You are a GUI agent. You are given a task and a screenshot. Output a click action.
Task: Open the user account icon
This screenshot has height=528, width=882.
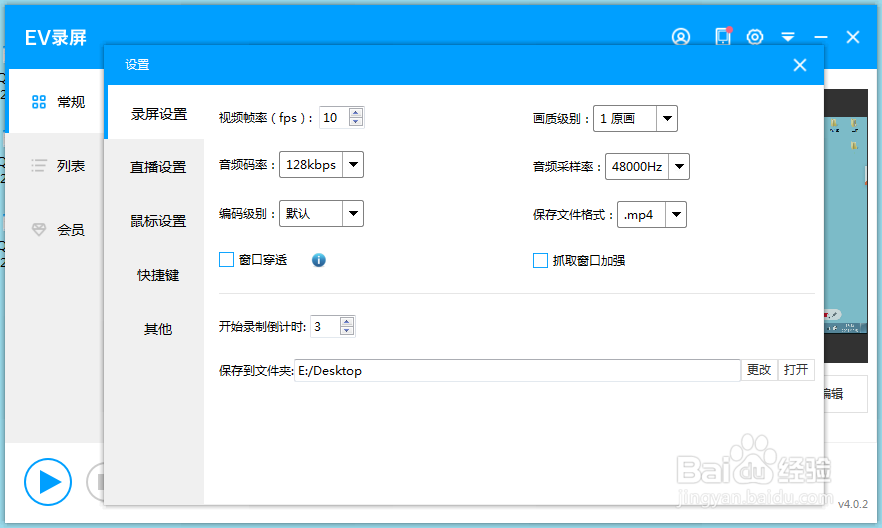(x=681, y=37)
